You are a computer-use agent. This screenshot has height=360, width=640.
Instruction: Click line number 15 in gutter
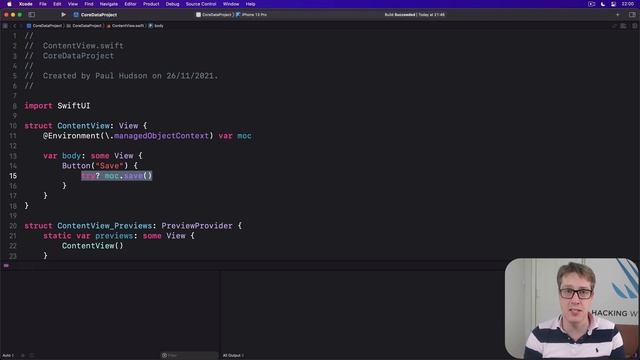tap(13, 176)
